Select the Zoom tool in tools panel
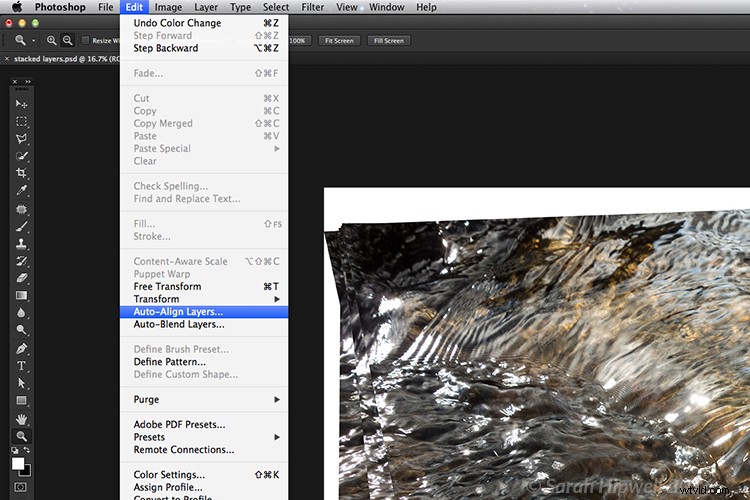Screen dimensions: 750x500 pyautogui.click(x=21, y=436)
